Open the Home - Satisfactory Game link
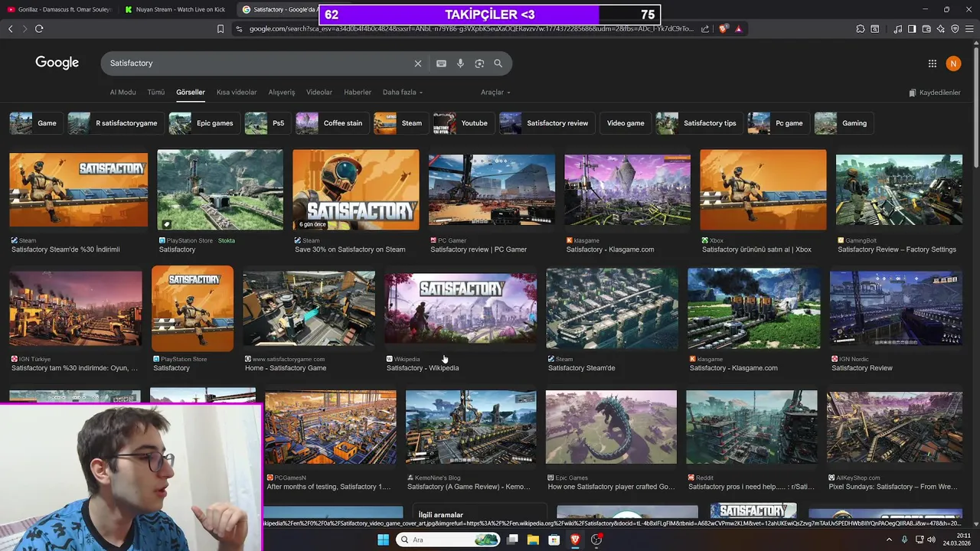980x551 pixels. pos(286,368)
